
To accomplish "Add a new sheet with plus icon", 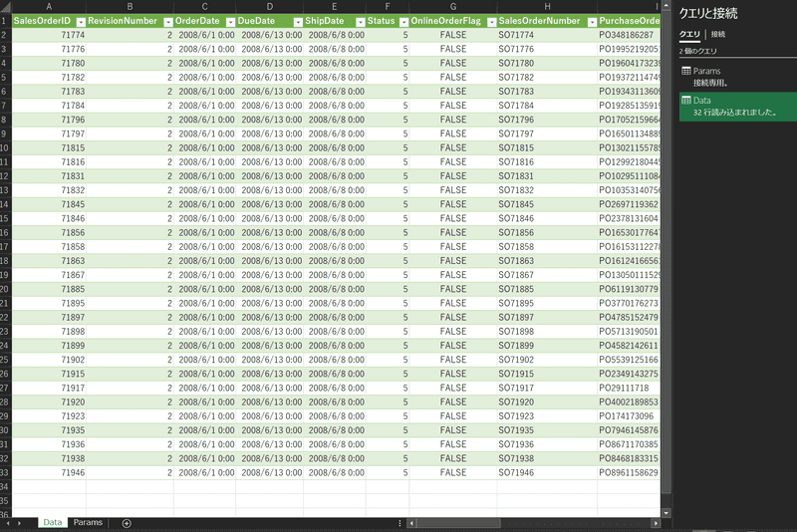I will point(127,523).
